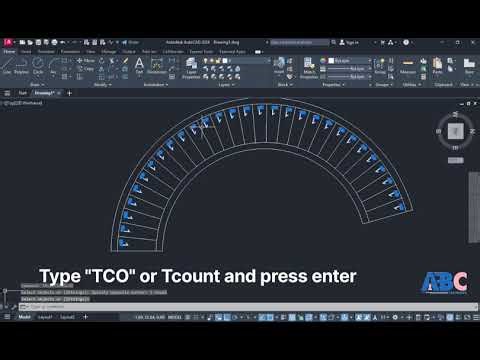Viewport: 480px width, 360px height.
Task: Toggle snap mode in status bar
Action: (x=196, y=317)
